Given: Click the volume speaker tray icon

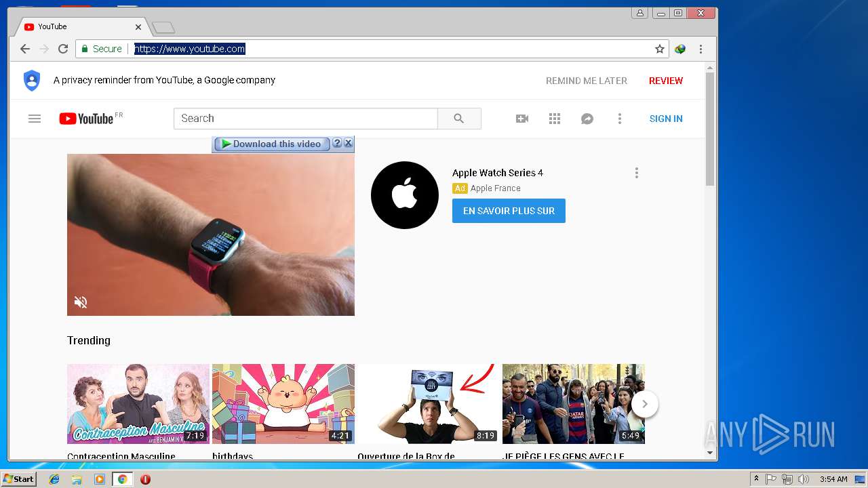Looking at the screenshot, I should (x=804, y=479).
